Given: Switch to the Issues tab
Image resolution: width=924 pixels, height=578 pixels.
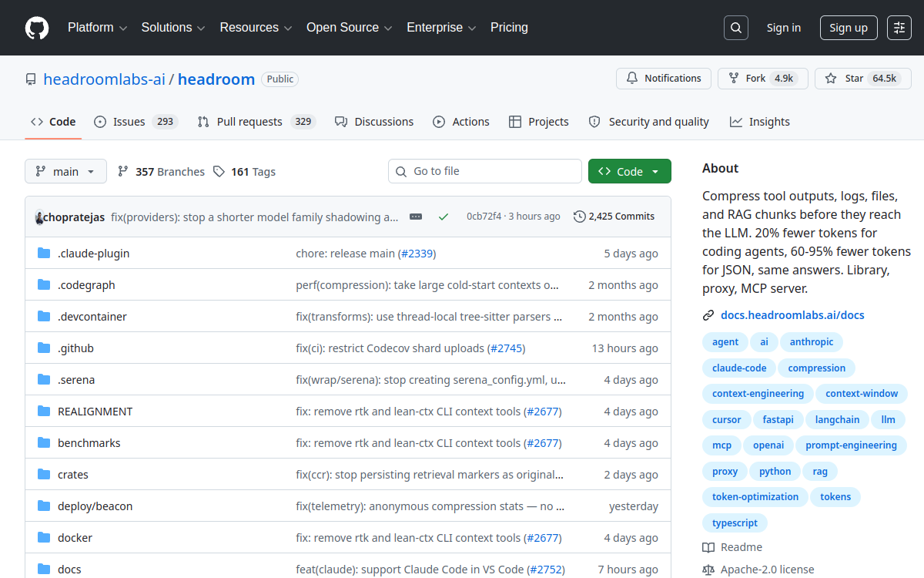Looking at the screenshot, I should click(x=136, y=122).
